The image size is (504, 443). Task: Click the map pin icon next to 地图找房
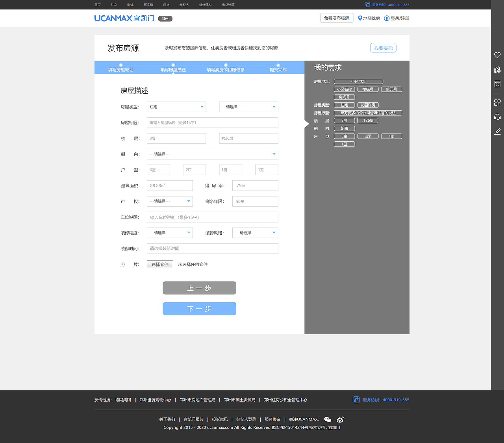pyautogui.click(x=359, y=18)
